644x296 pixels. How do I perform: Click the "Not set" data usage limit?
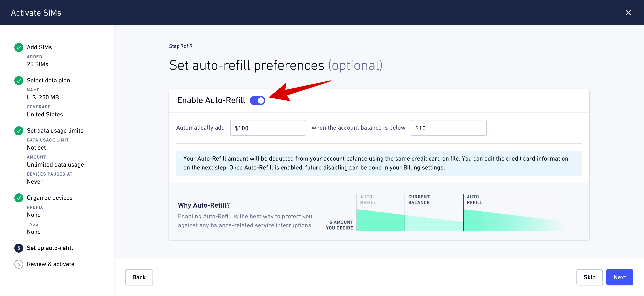(x=36, y=148)
